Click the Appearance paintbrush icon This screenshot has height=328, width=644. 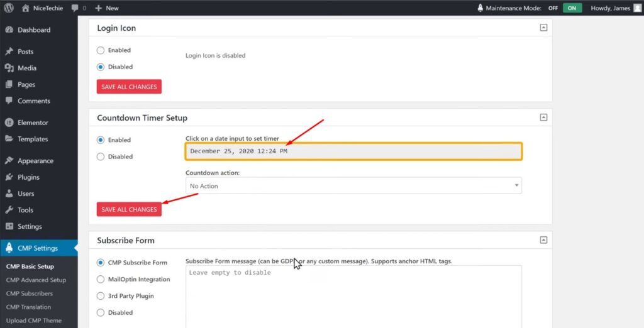9,161
